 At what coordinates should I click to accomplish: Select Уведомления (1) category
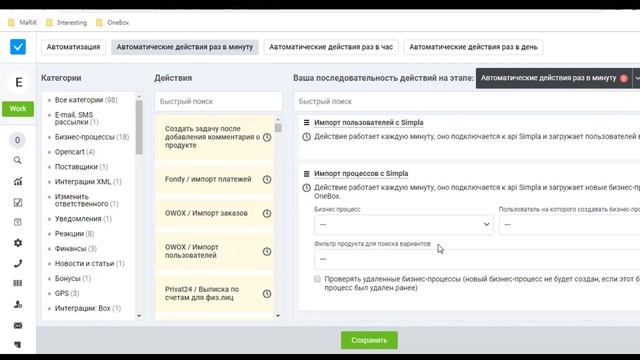[x=83, y=219]
